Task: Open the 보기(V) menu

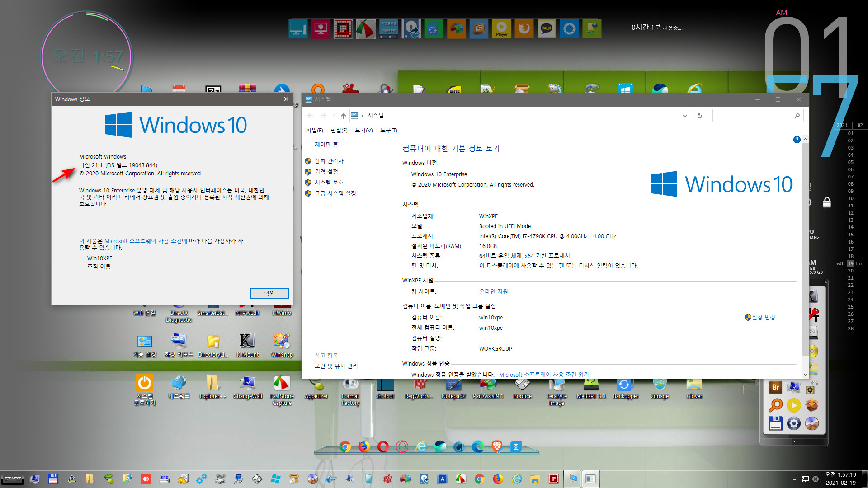Action: pos(363,130)
